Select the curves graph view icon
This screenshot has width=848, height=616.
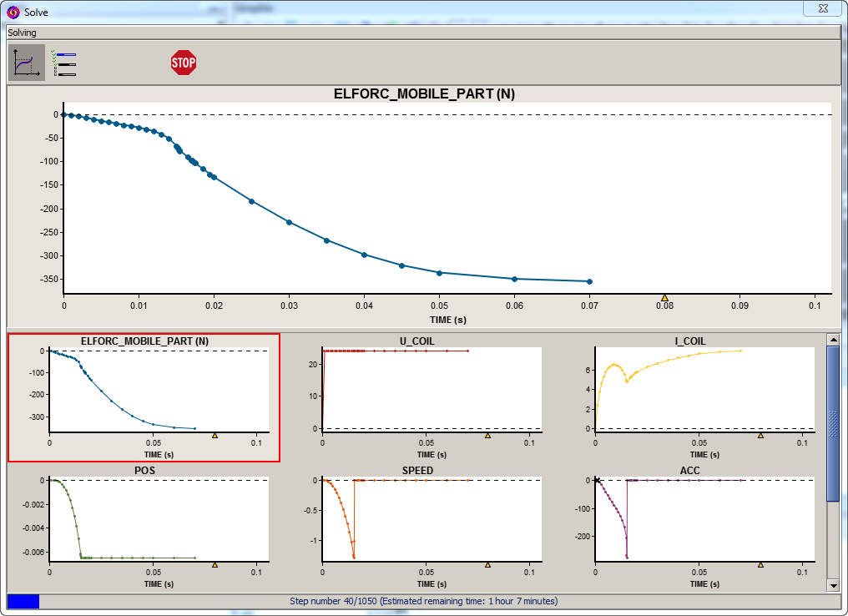coord(27,63)
